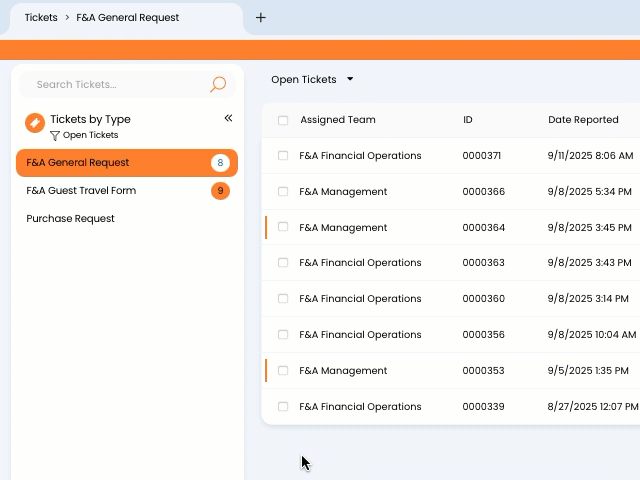Image resolution: width=640 pixels, height=480 pixels.
Task: Click the F&A Guest Travel Form badge
Action: point(220,191)
